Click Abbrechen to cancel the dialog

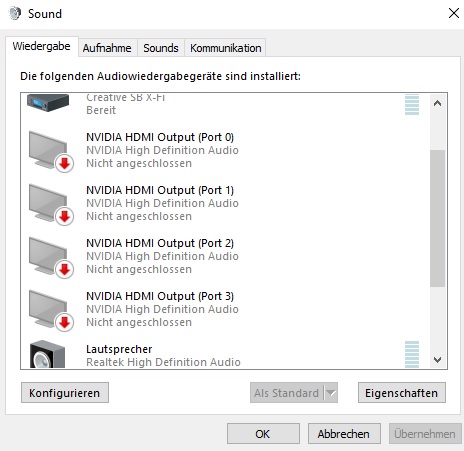pos(344,434)
